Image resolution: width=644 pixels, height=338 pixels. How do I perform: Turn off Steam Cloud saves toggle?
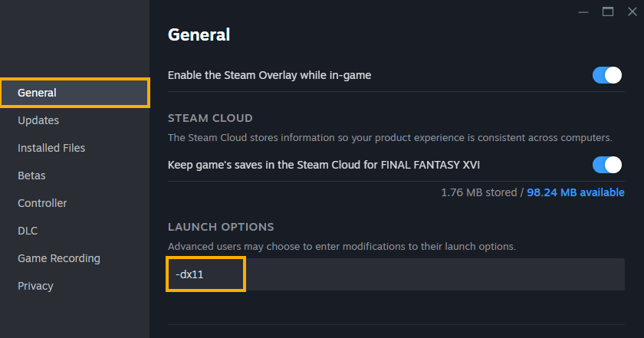coord(606,165)
